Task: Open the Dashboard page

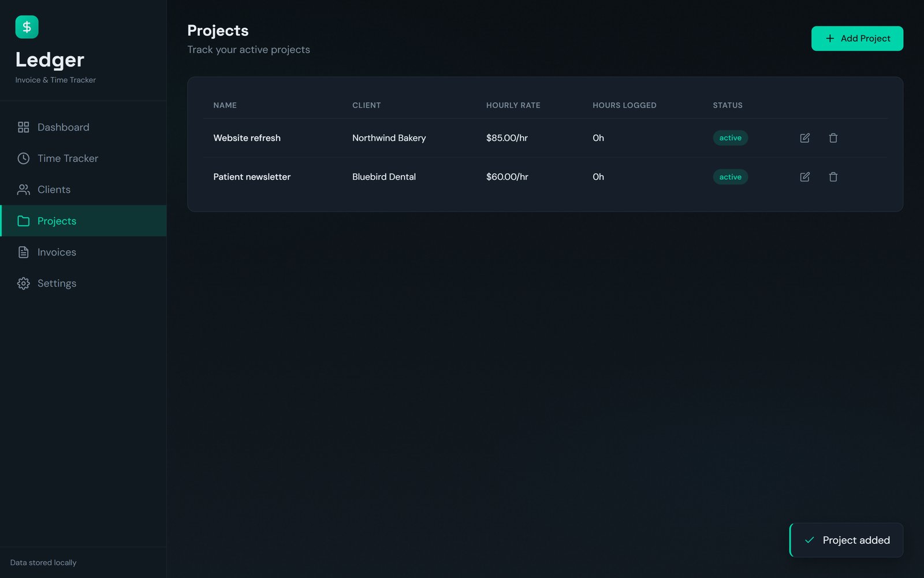Action: pyautogui.click(x=83, y=127)
